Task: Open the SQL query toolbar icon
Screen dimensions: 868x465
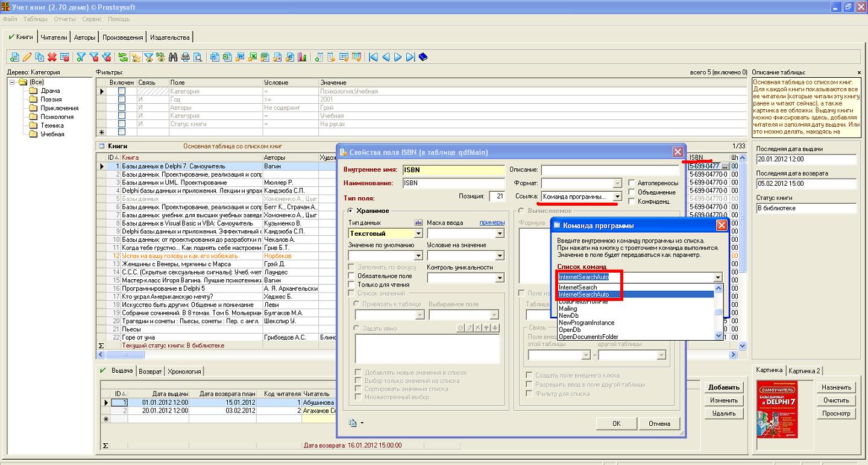Action: pos(161,57)
